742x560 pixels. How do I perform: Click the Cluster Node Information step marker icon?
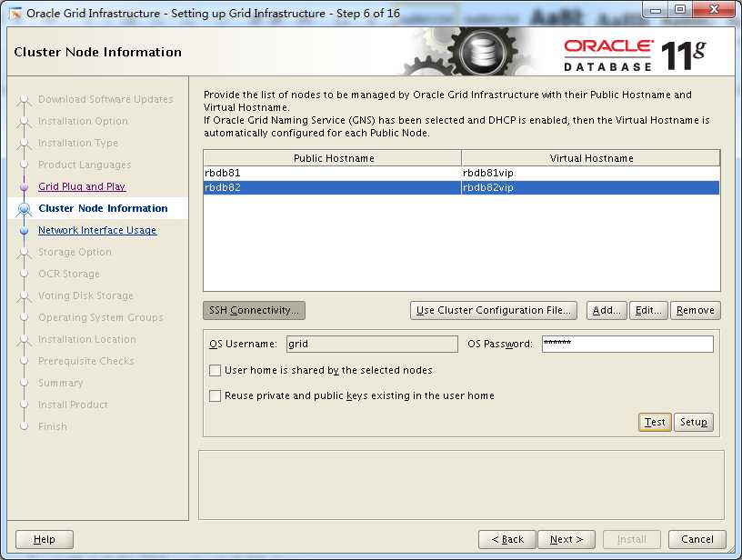25,208
